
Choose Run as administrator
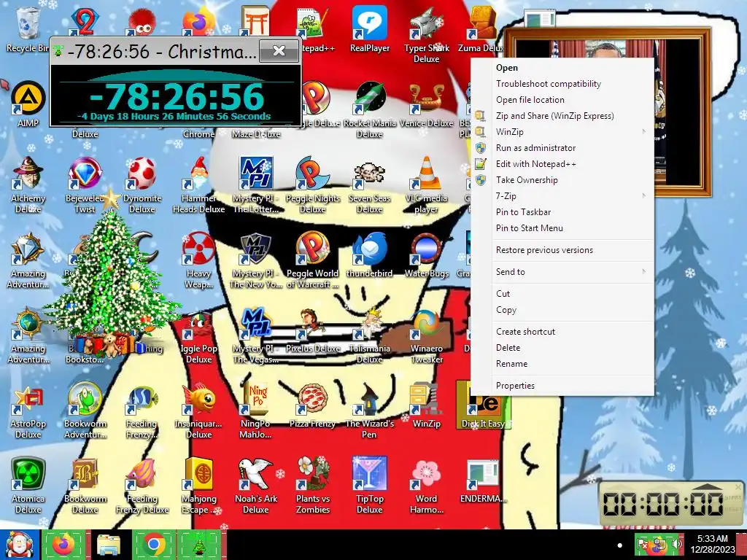(x=562, y=148)
